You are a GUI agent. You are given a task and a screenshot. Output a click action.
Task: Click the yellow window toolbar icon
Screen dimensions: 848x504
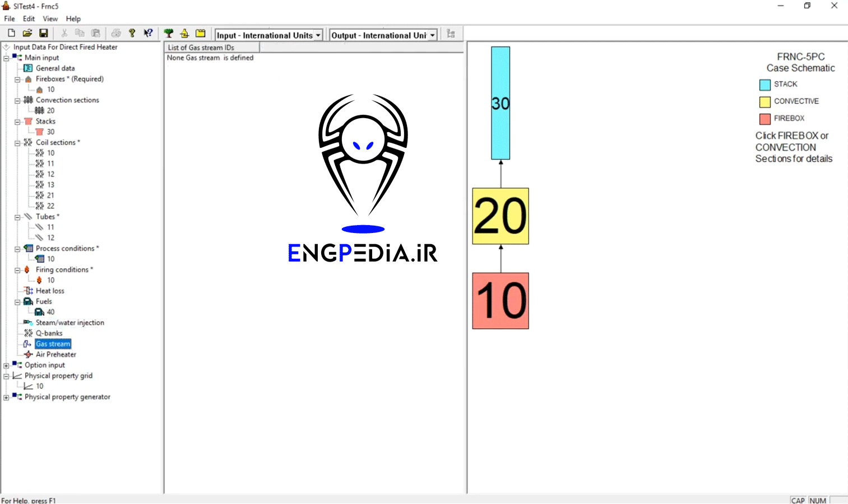tap(200, 34)
